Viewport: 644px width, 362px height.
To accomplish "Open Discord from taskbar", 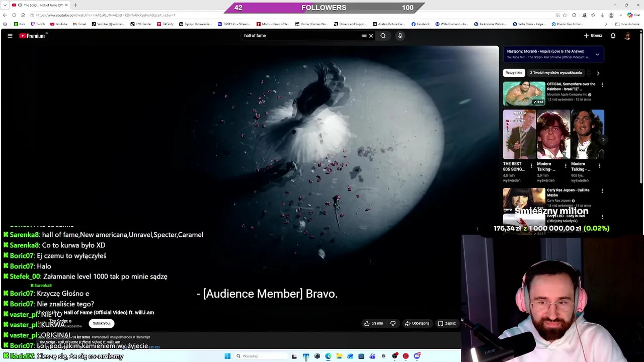I will point(417,356).
